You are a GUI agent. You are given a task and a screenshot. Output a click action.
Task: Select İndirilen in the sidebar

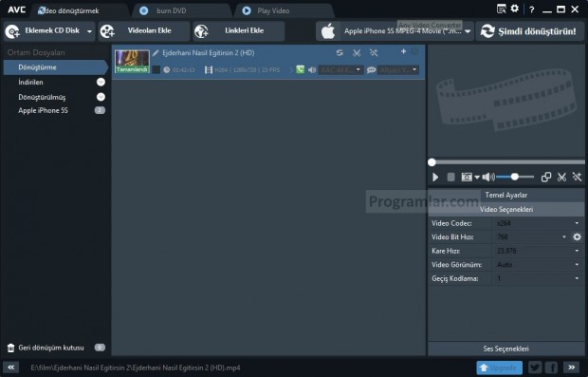coord(30,82)
